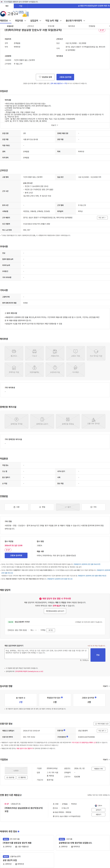This screenshot has width=110, height=868.
Task: Click the 장애인용 화장실 facility icon
Action: point(68,421)
